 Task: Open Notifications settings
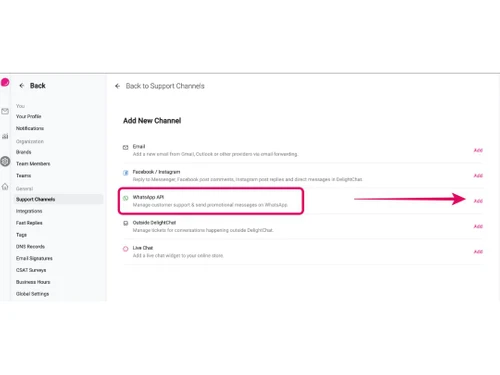click(x=30, y=128)
